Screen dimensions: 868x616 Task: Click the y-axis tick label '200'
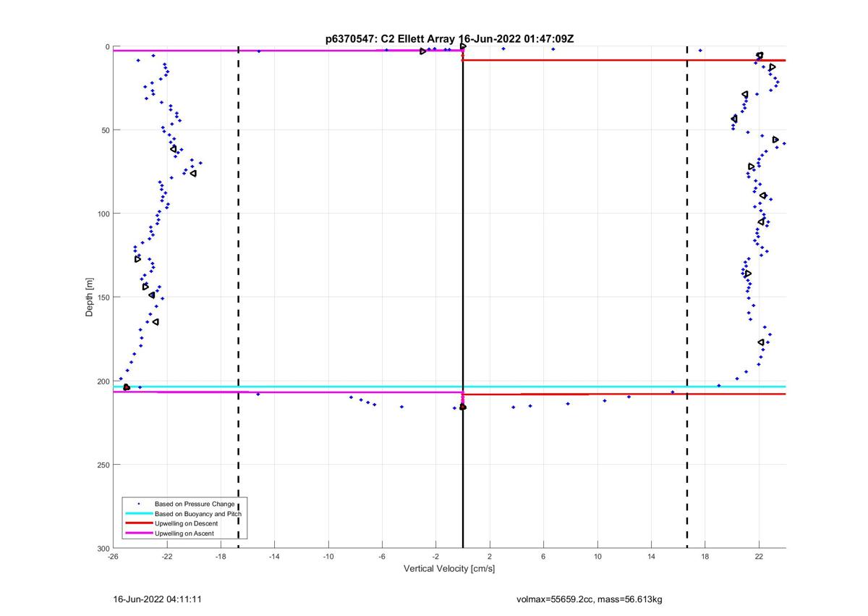103,381
